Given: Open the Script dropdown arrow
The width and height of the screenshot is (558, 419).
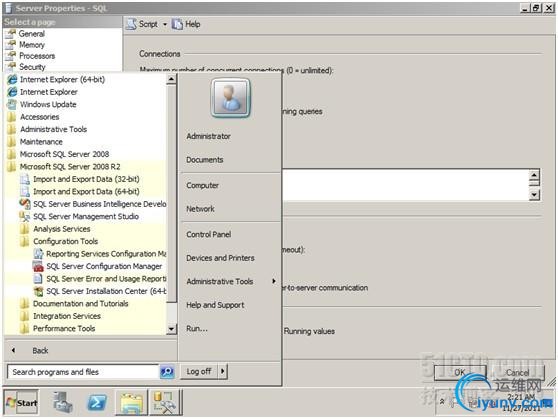Looking at the screenshot, I should [x=165, y=25].
